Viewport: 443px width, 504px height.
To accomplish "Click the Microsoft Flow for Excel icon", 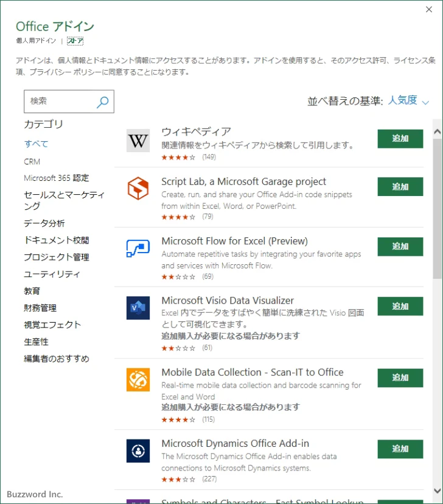I will pos(138,248).
